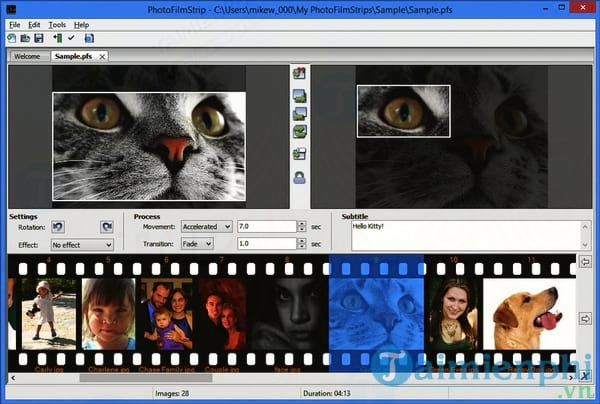Click the left preview motion start rectangle

149,146
